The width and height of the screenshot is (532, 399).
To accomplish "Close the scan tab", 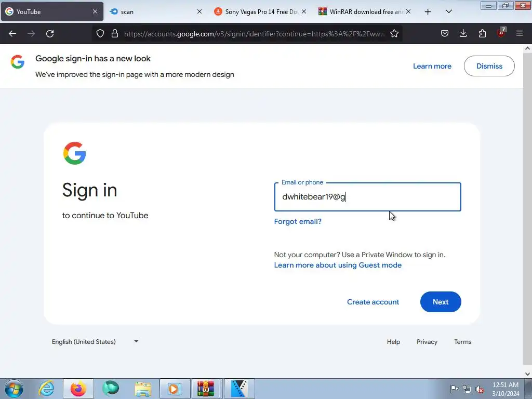I will point(199,11).
